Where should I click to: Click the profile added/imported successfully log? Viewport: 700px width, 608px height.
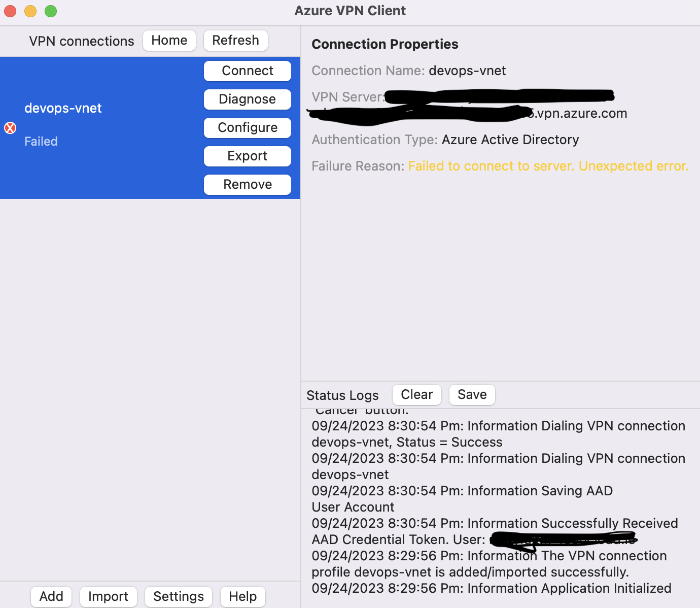click(x=489, y=564)
